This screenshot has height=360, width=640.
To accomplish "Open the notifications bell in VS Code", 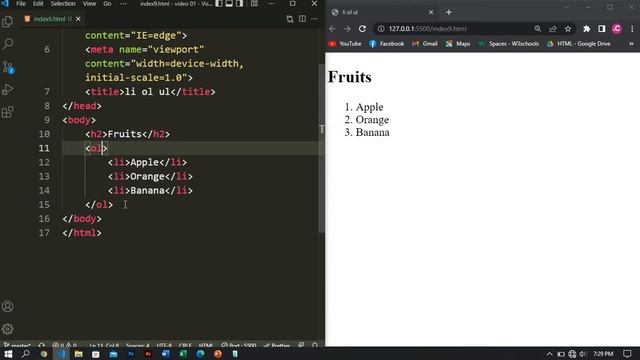I will (315, 345).
